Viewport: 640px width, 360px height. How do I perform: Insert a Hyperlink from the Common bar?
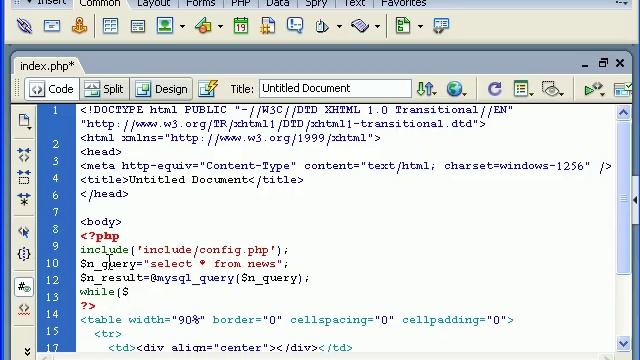tap(24, 26)
